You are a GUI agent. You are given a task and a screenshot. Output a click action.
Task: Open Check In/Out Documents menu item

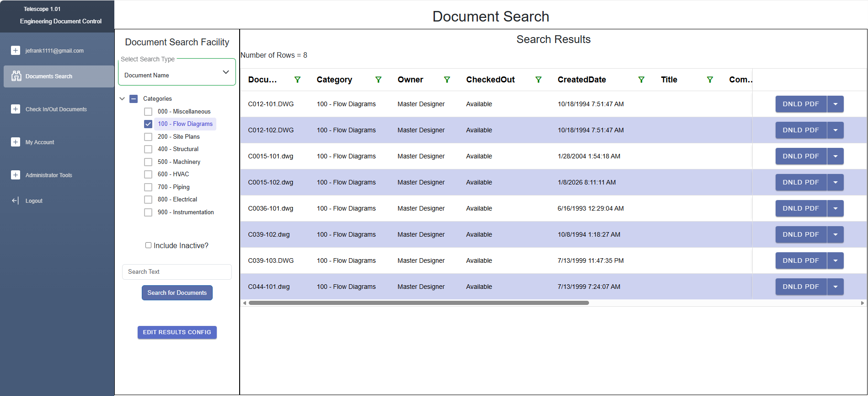pos(56,109)
